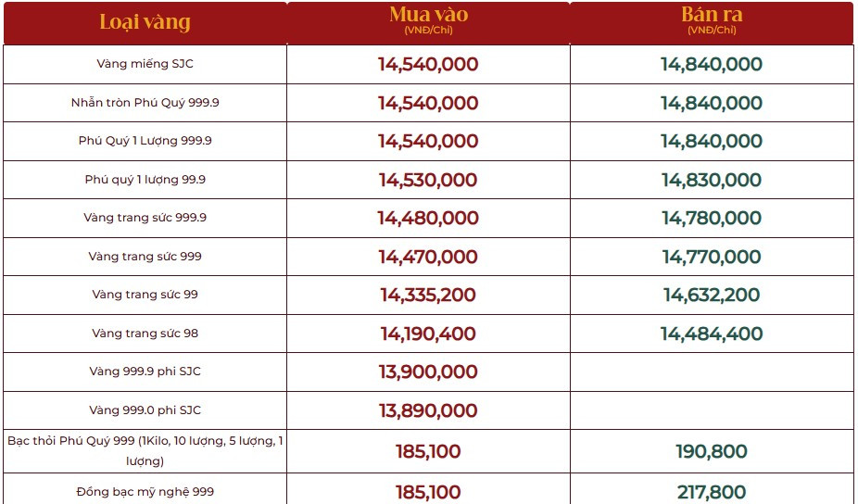Select the "Vàng trang sức 999.9" row label

point(145,218)
